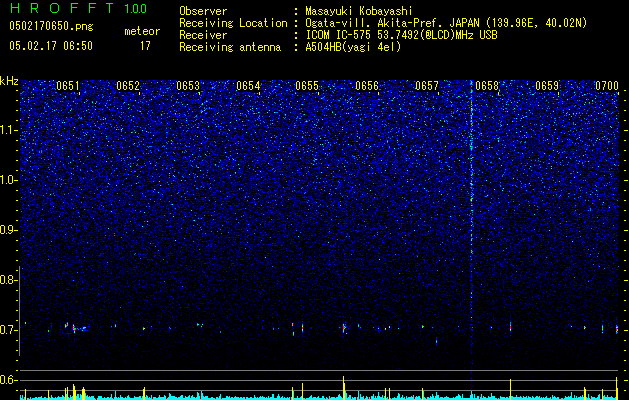The height and width of the screenshot is (400, 629).
Task: Click the 0654 time marker
Action: pyautogui.click(x=248, y=86)
